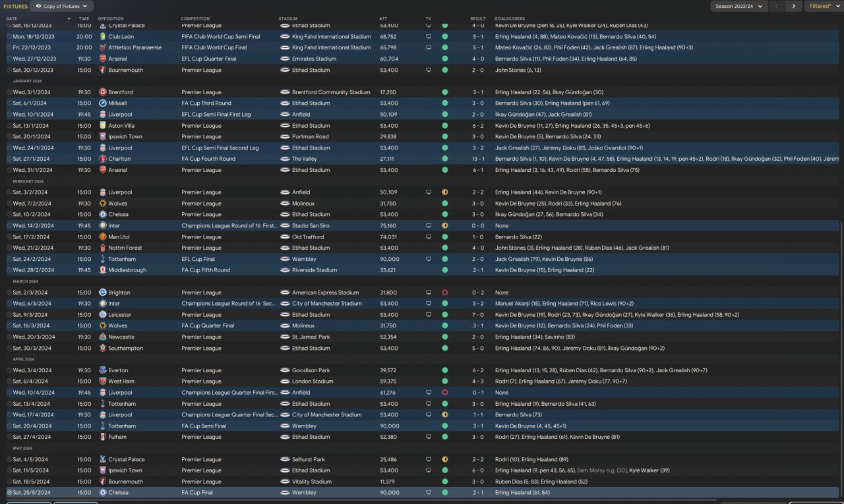The image size is (844, 504).
Task: Click the Charlton club badge
Action: point(102,159)
